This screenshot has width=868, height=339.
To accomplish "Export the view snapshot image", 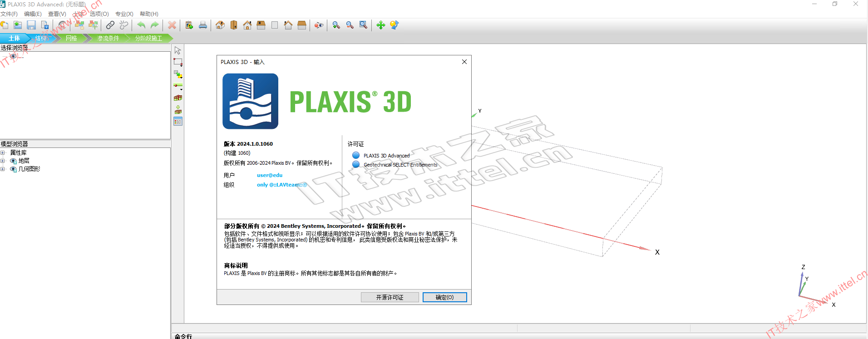I will point(189,25).
